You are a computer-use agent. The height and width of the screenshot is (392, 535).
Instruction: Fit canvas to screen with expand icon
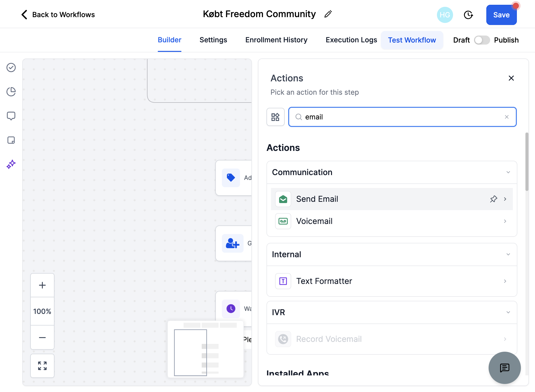pyautogui.click(x=42, y=366)
